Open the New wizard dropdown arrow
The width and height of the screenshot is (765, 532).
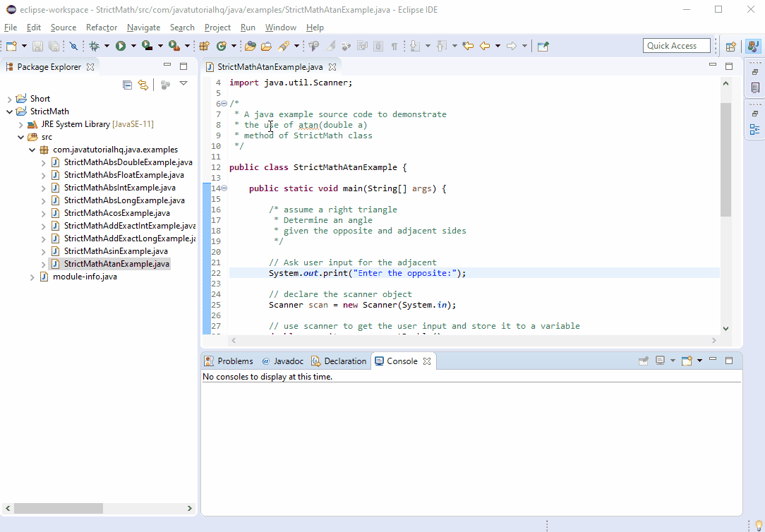click(x=25, y=46)
